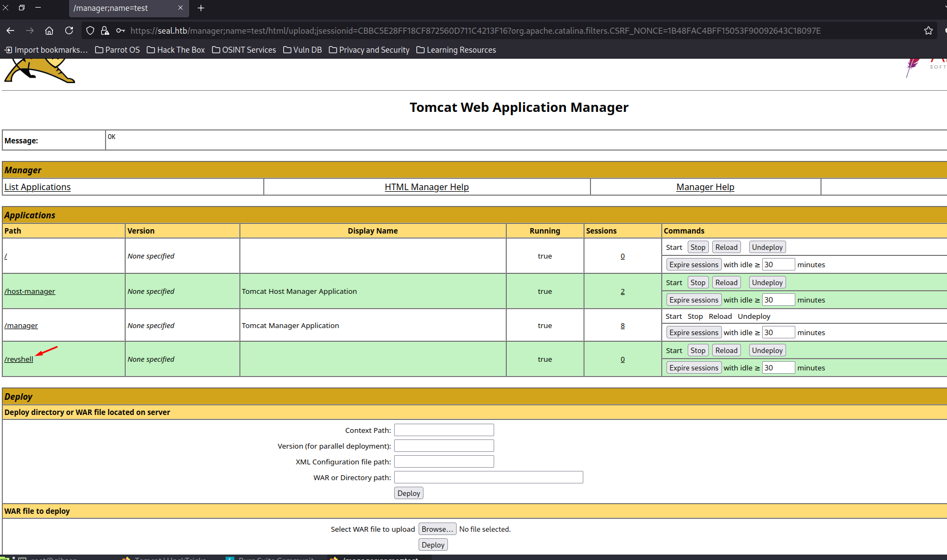The height and width of the screenshot is (560, 947).
Task: Stop the root / application
Action: coord(698,247)
